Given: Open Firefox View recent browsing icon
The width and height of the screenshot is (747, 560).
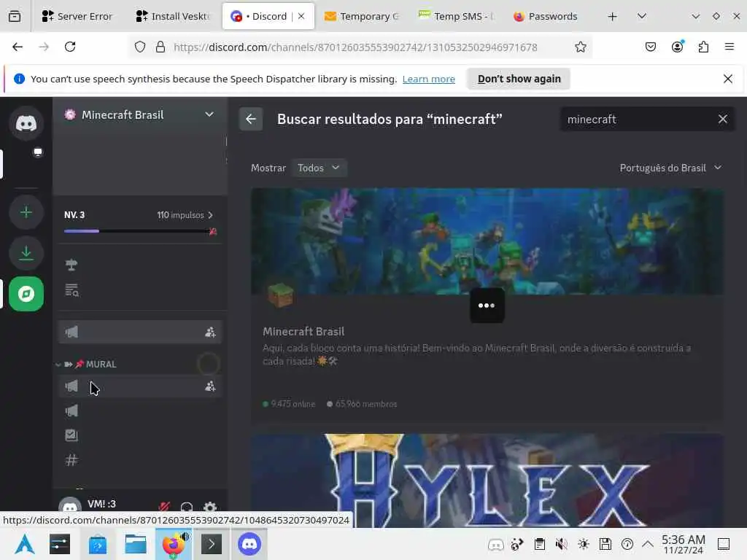Looking at the screenshot, I should click(15, 16).
